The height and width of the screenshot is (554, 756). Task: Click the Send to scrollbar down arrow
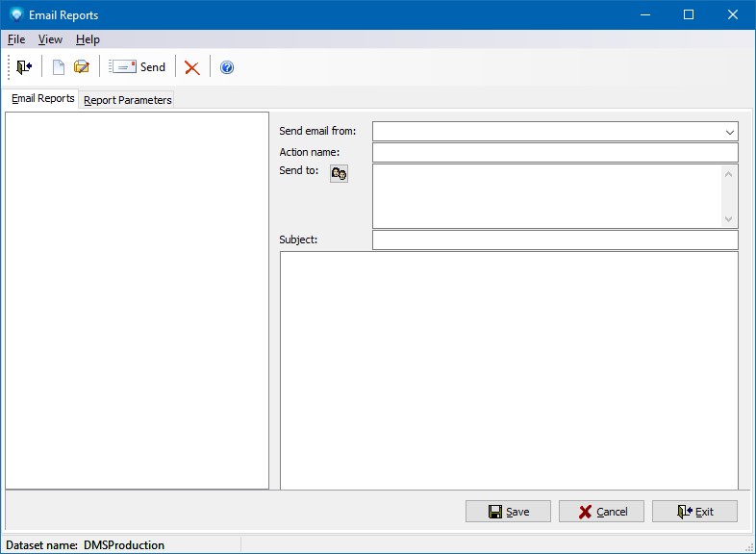[729, 219]
